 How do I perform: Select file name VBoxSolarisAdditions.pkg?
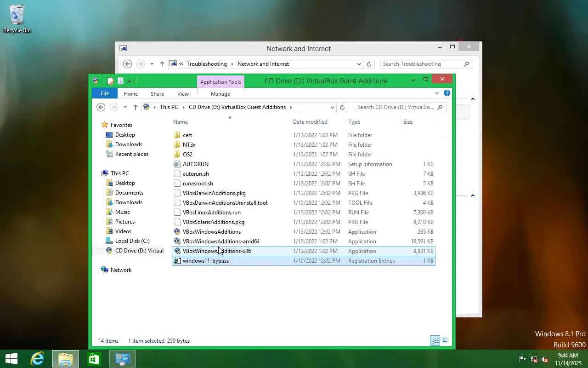[x=214, y=222]
